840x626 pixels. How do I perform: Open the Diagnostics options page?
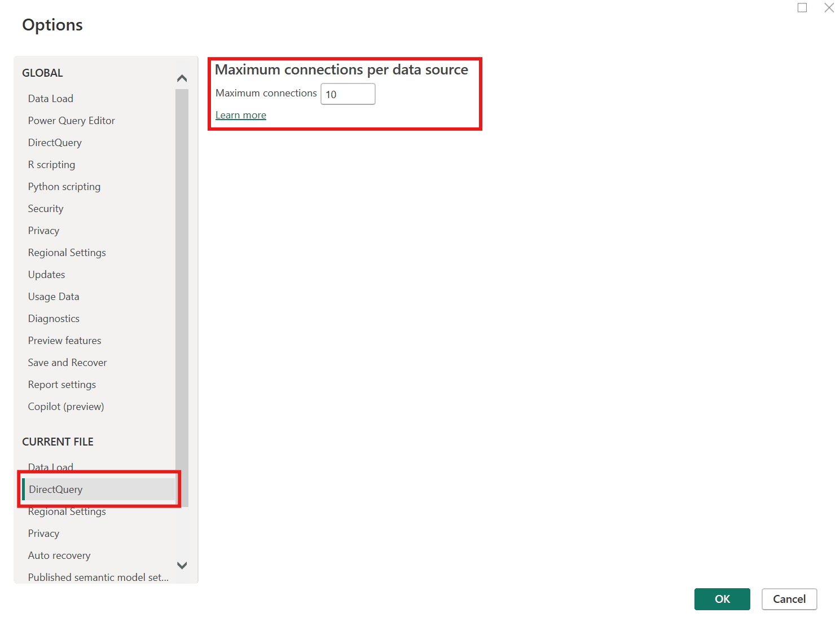[x=54, y=319]
